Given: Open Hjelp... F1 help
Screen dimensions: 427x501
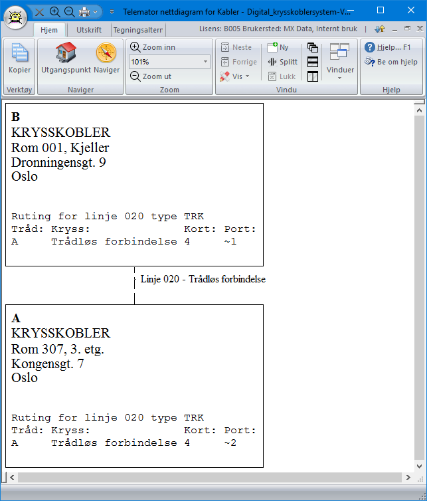Looking at the screenshot, I should click(387, 47).
